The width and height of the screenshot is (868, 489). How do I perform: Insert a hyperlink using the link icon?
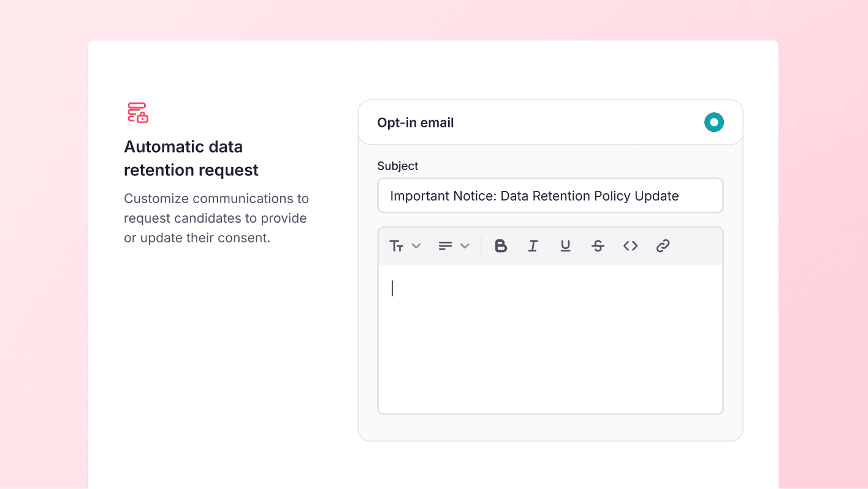click(x=663, y=245)
